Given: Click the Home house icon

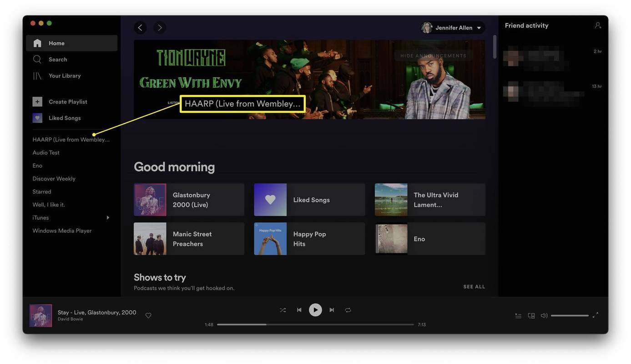Looking at the screenshot, I should pyautogui.click(x=37, y=43).
